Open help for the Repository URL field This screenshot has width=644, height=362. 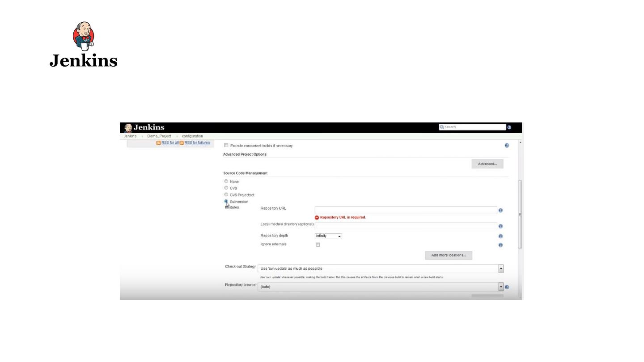[500, 210]
